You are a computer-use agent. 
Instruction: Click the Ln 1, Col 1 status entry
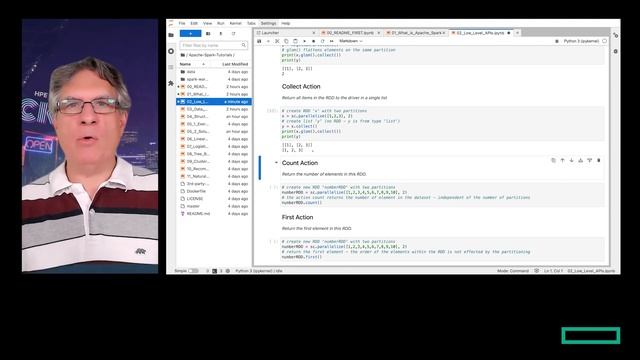pyautogui.click(x=553, y=271)
